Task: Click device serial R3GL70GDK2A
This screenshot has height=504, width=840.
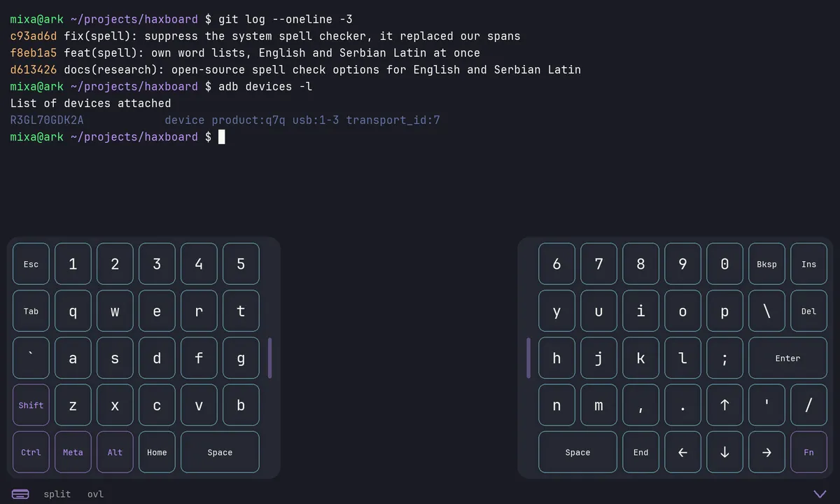Action: 47,120
